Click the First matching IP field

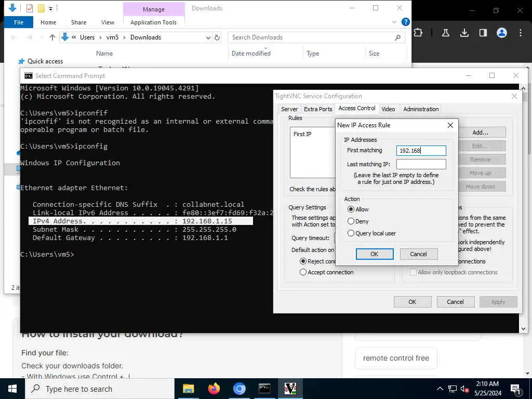[x=421, y=151]
